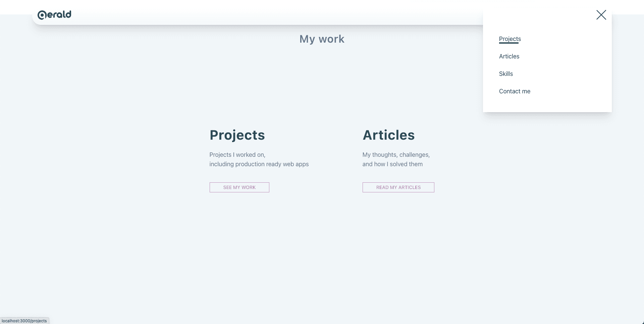
Task: Open Articles from the navigation menu
Action: [x=509, y=56]
